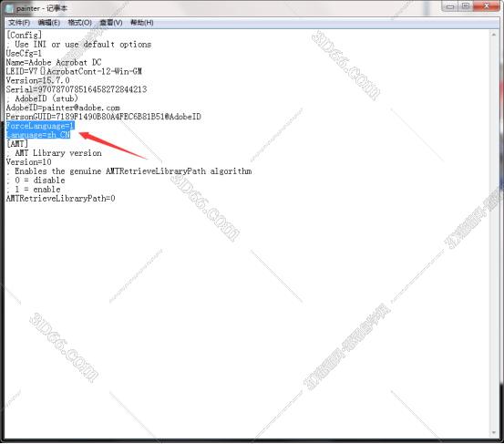This screenshot has width=504, height=444.
Task: Click the 'Enables the genuine AMTRetrieveLibraryPath algorithm' line
Action: pyautogui.click(x=129, y=171)
